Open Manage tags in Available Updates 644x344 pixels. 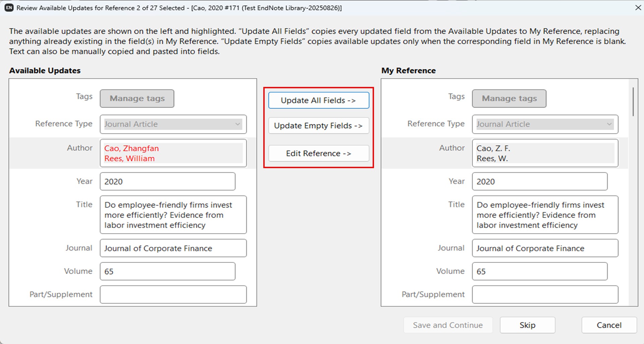click(x=137, y=98)
